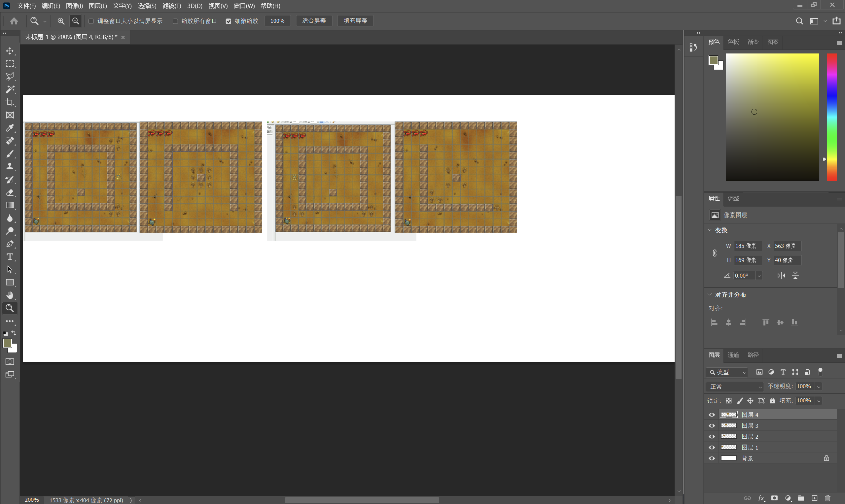Click the delete layer trash icon
This screenshot has width=845, height=504.
[x=828, y=498]
